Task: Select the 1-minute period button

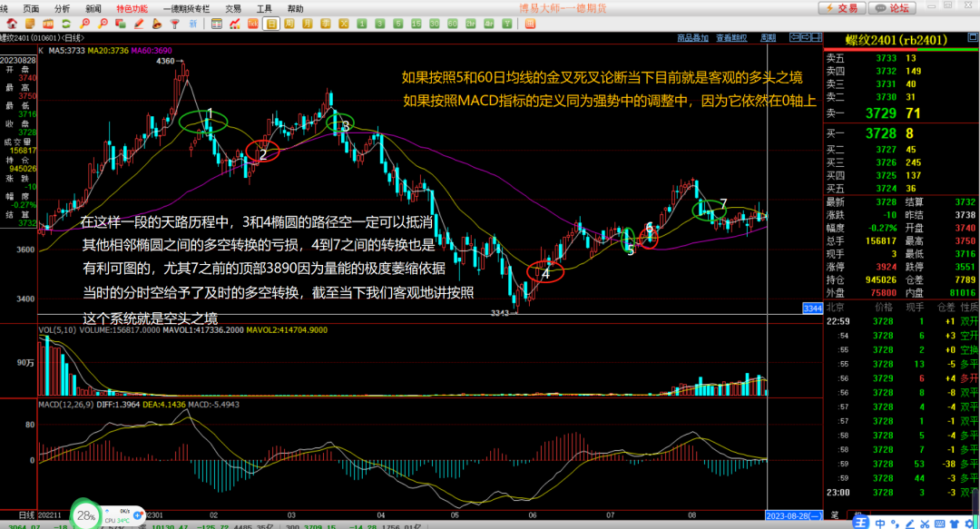Action: 362,24
